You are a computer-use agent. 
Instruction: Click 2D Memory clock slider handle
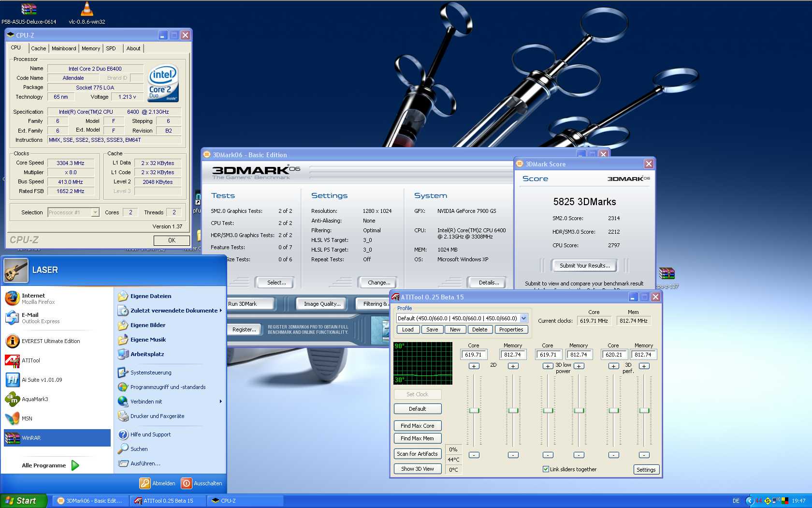click(x=513, y=410)
